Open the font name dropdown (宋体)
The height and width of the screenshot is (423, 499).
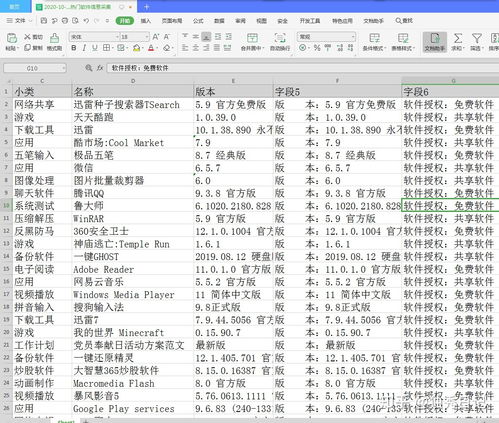(117, 37)
